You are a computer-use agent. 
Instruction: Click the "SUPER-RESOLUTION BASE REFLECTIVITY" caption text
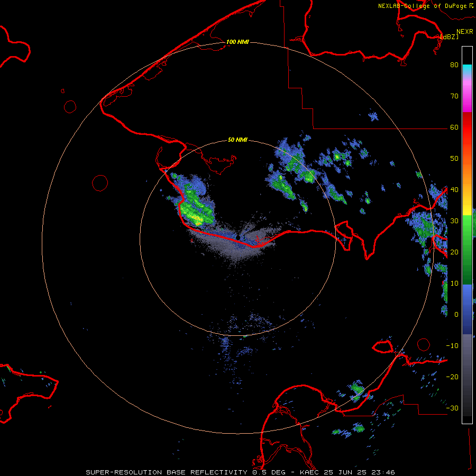(167, 472)
